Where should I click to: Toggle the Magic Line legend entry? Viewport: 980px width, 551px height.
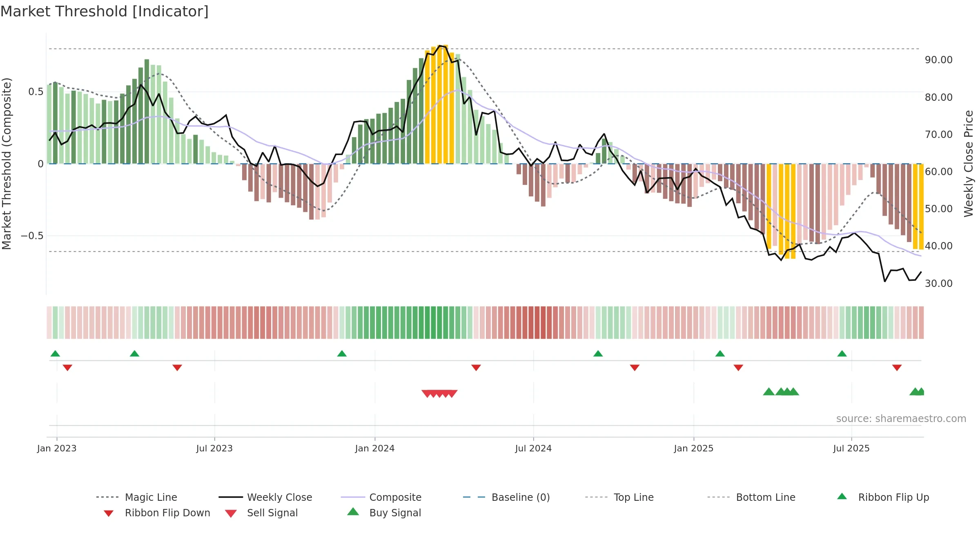point(136,497)
